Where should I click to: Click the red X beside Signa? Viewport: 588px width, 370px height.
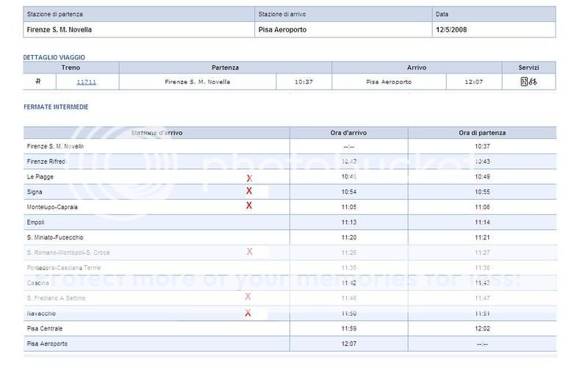249,191
